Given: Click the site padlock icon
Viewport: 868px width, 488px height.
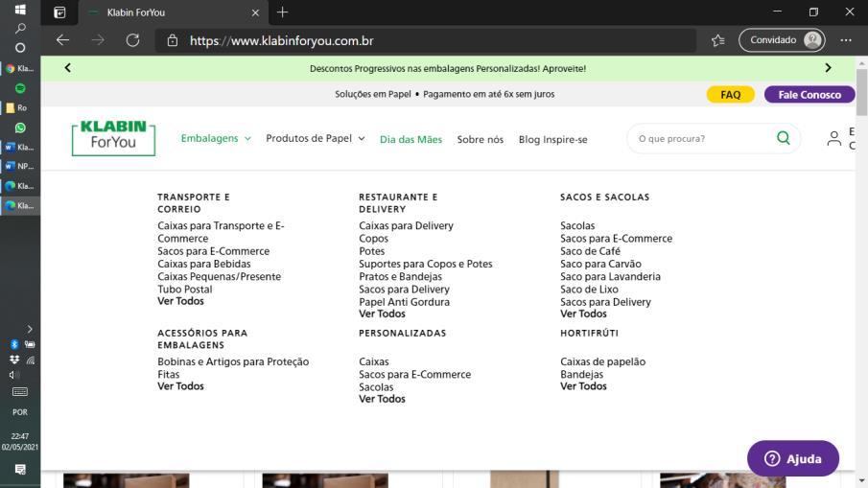Looking at the screenshot, I should click(x=173, y=41).
